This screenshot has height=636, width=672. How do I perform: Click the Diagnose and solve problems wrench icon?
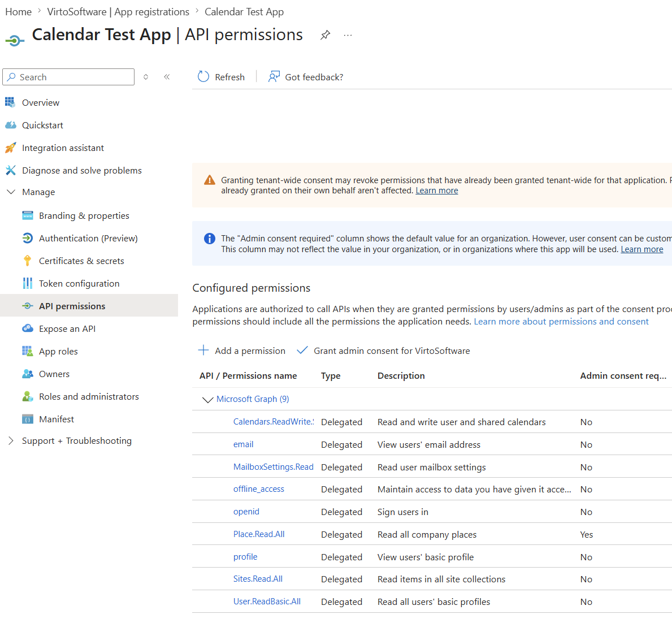(10, 171)
